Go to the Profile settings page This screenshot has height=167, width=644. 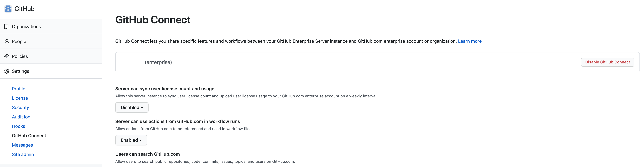pyautogui.click(x=19, y=89)
